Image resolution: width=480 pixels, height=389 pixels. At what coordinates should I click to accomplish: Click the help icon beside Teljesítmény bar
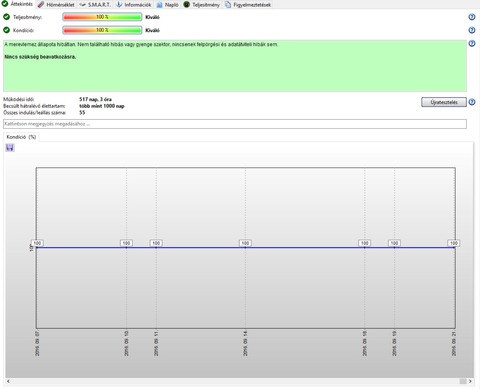[x=472, y=17]
